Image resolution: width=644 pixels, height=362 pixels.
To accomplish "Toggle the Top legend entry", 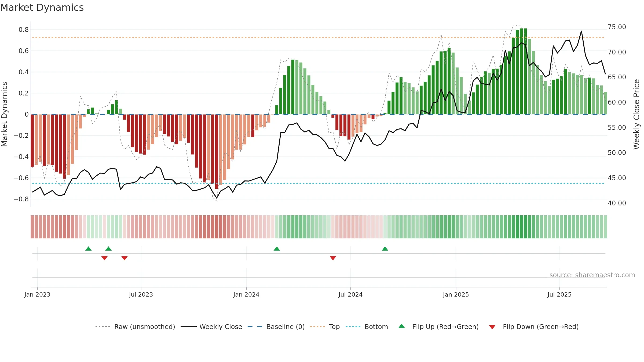I will pyautogui.click(x=325, y=327).
